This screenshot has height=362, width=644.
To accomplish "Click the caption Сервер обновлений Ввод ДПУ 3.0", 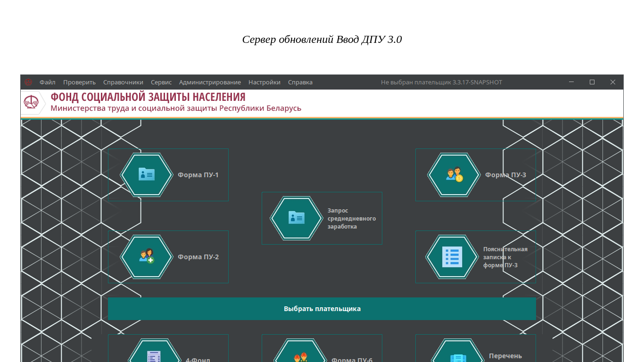I will [x=322, y=40].
